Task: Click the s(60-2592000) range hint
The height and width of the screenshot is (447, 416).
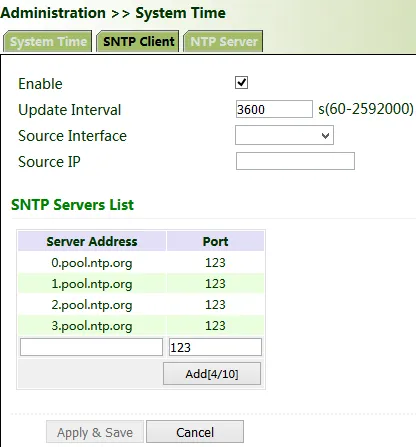Action: (x=366, y=109)
